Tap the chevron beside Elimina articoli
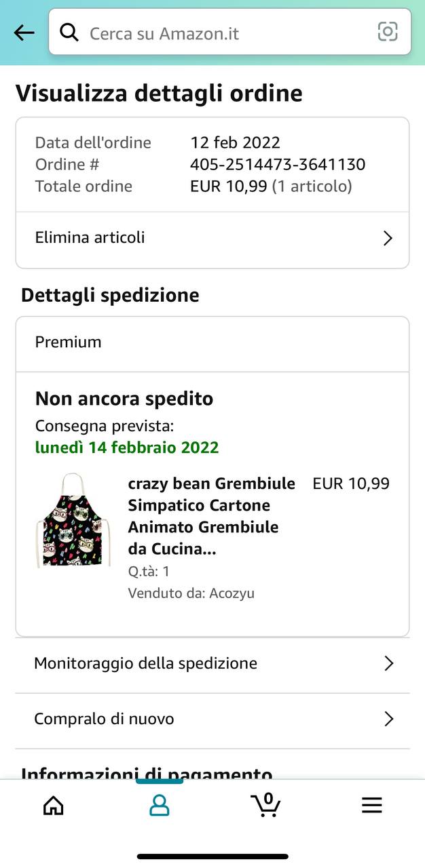425x868 pixels. click(388, 238)
